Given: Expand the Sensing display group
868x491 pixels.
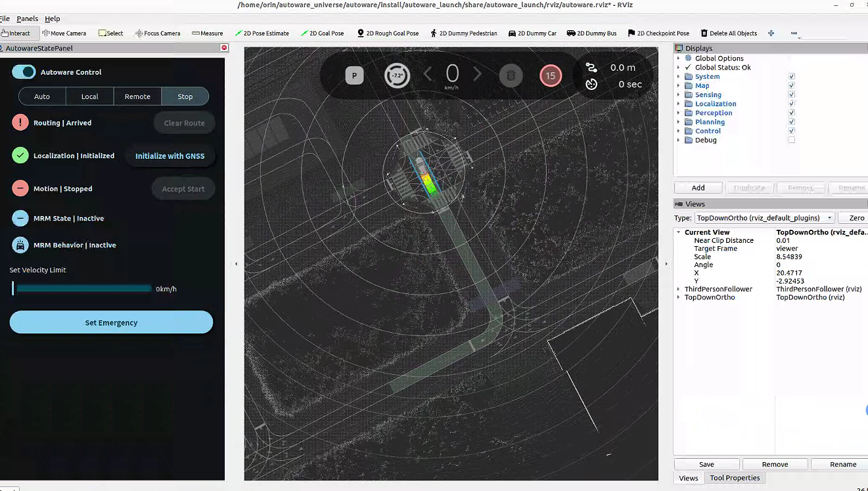Looking at the screenshot, I should [x=679, y=95].
